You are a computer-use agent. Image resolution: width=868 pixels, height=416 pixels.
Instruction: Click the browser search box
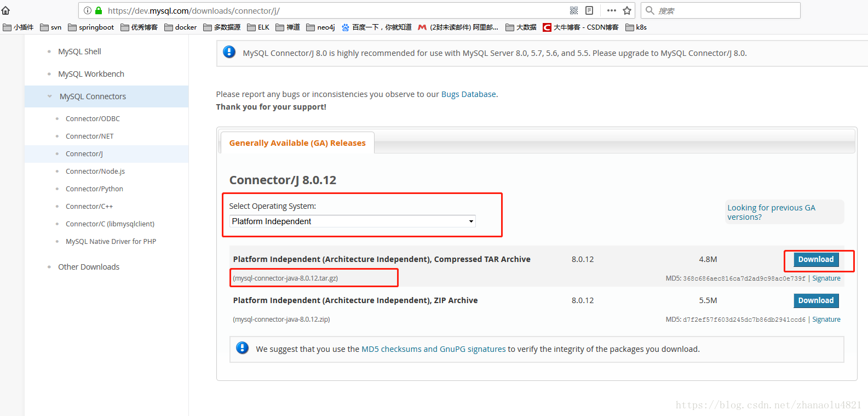pos(720,10)
